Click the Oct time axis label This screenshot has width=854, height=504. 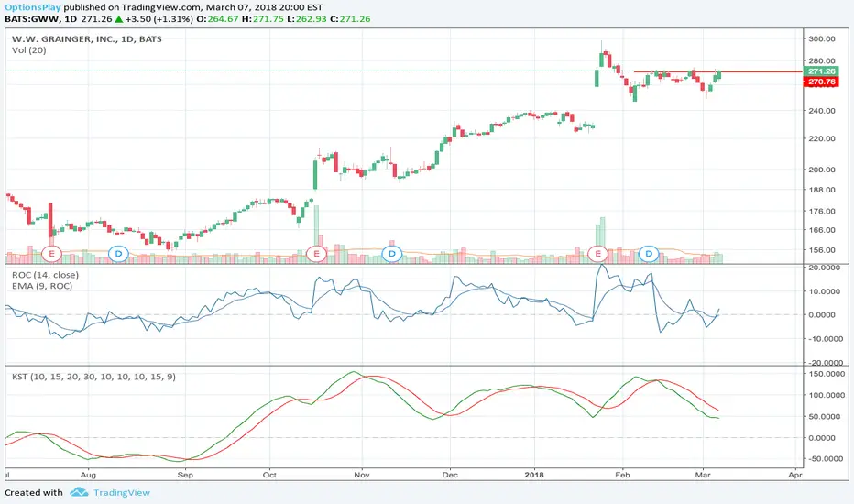pyautogui.click(x=269, y=475)
